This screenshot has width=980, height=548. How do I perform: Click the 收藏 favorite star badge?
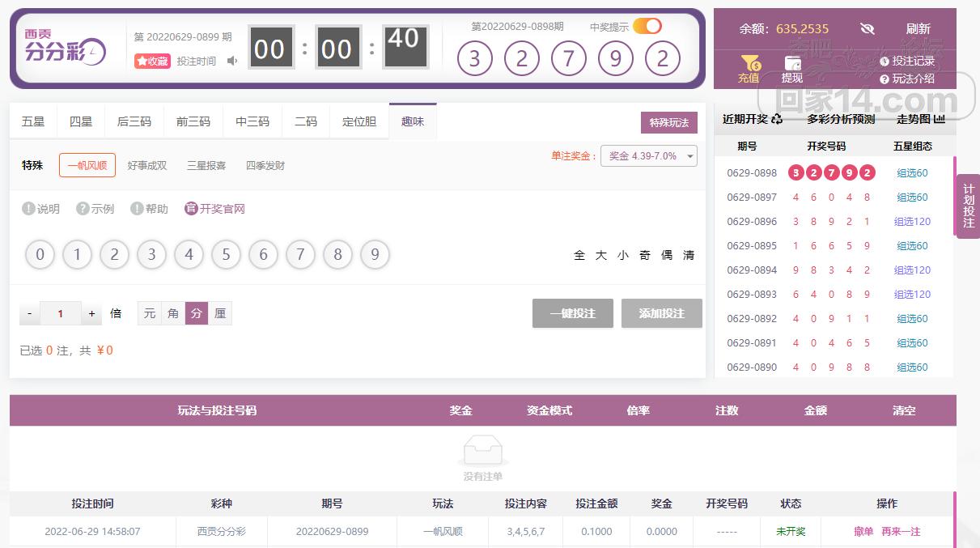pyautogui.click(x=152, y=61)
